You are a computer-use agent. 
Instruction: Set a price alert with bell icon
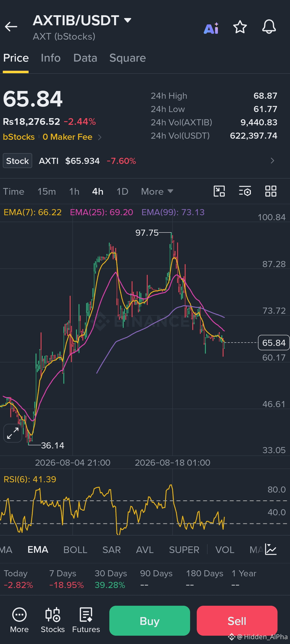click(x=269, y=27)
